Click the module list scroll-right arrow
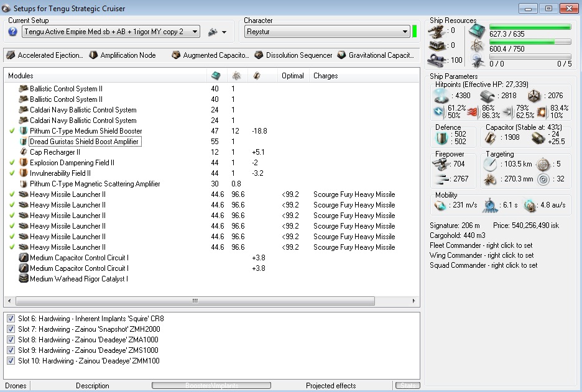582x392 pixels. click(x=414, y=301)
